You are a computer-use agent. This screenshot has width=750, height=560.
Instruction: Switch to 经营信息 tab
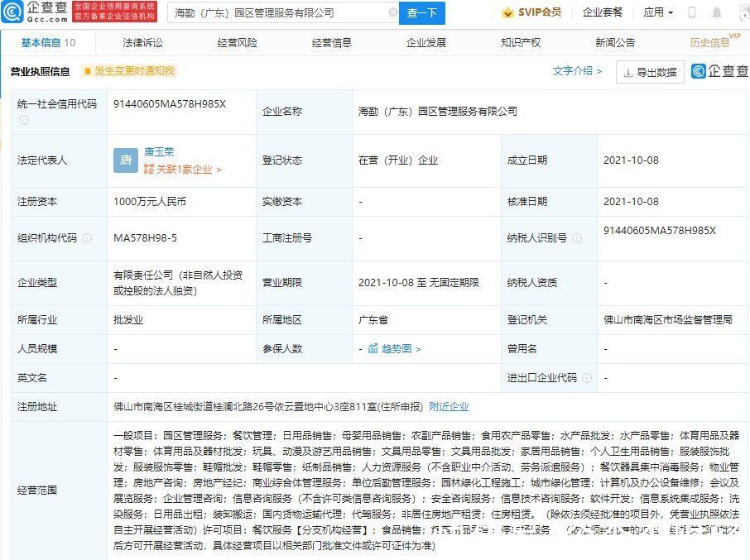click(x=331, y=42)
